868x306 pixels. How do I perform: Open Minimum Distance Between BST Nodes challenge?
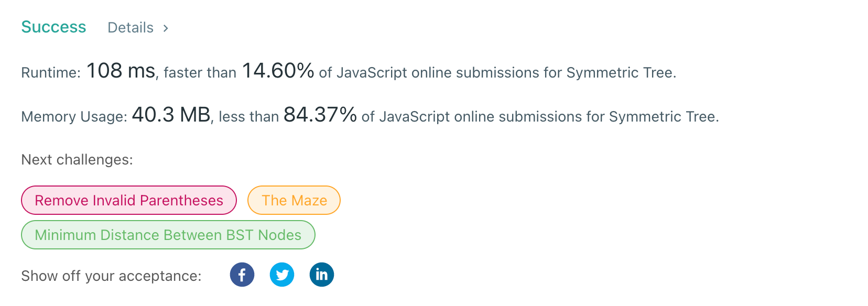[168, 235]
